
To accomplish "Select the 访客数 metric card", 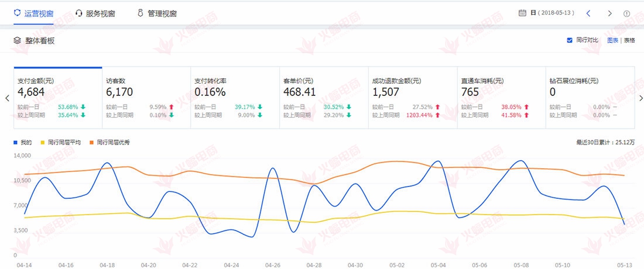I will (x=146, y=96).
